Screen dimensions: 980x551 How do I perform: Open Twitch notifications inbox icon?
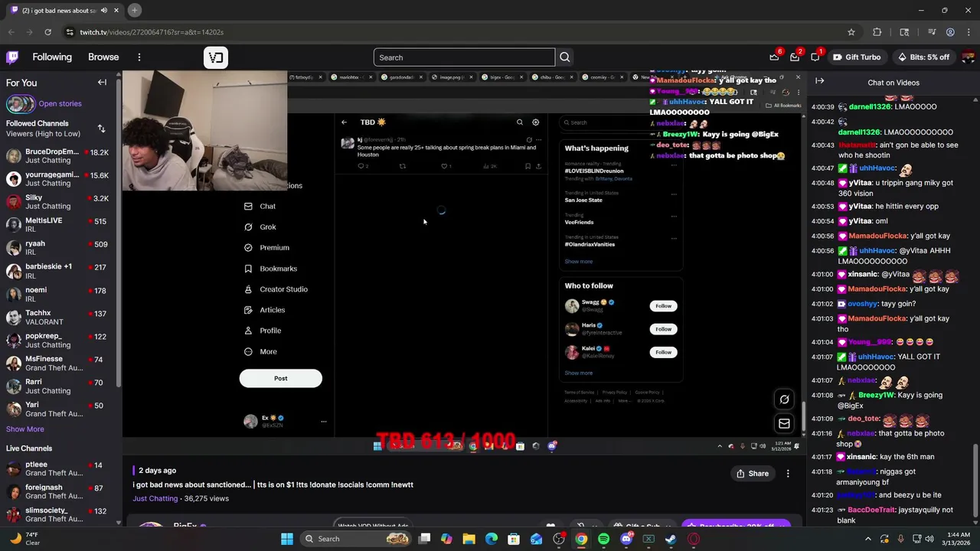tap(795, 57)
